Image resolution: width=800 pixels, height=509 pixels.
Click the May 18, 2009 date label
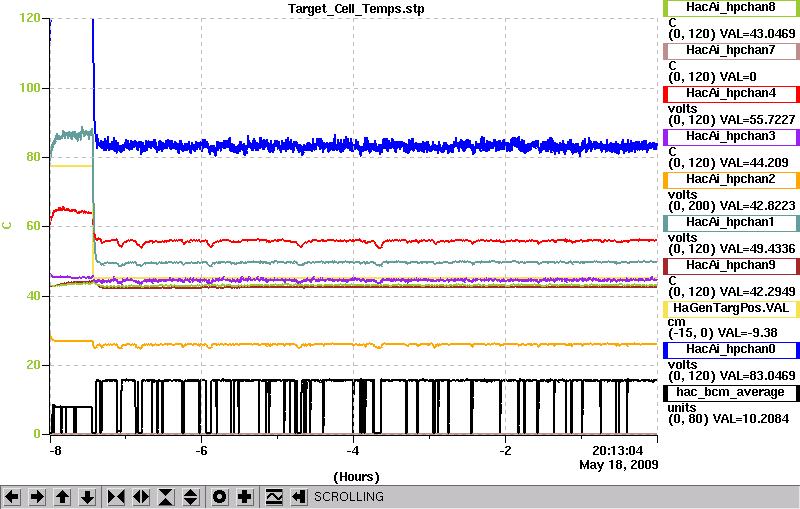[618, 465]
